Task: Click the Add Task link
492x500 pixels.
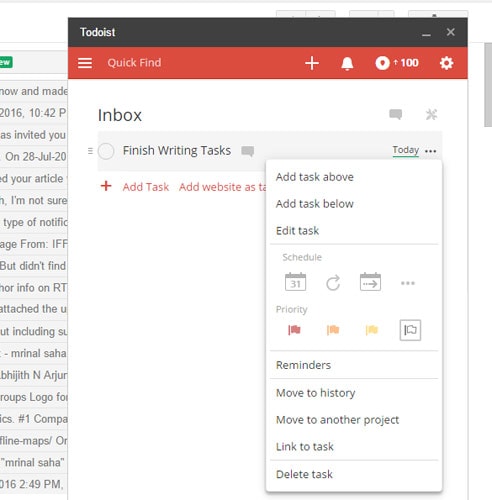Action: (x=146, y=187)
